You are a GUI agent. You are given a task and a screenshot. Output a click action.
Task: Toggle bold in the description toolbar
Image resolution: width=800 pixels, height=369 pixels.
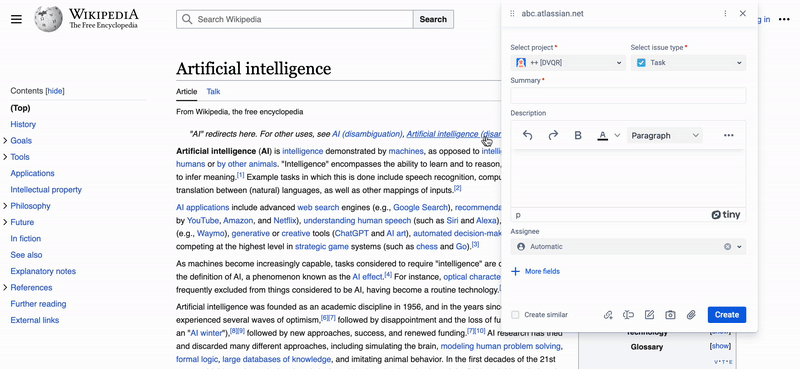pyautogui.click(x=578, y=135)
